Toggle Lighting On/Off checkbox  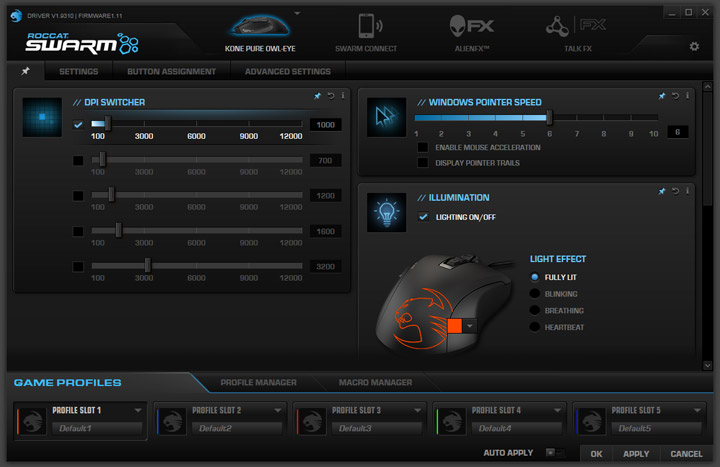click(x=423, y=217)
